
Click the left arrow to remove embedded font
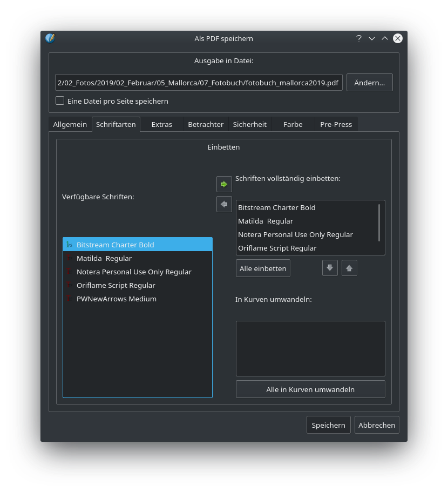pos(224,204)
